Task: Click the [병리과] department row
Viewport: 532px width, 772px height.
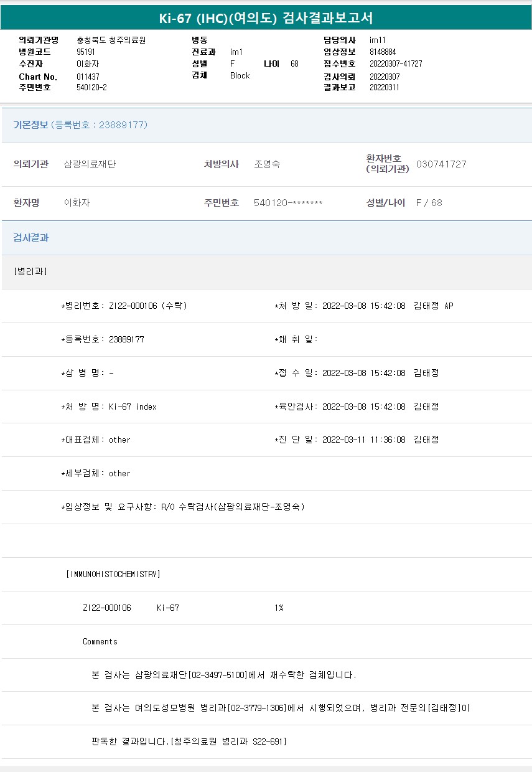Action: click(30, 271)
